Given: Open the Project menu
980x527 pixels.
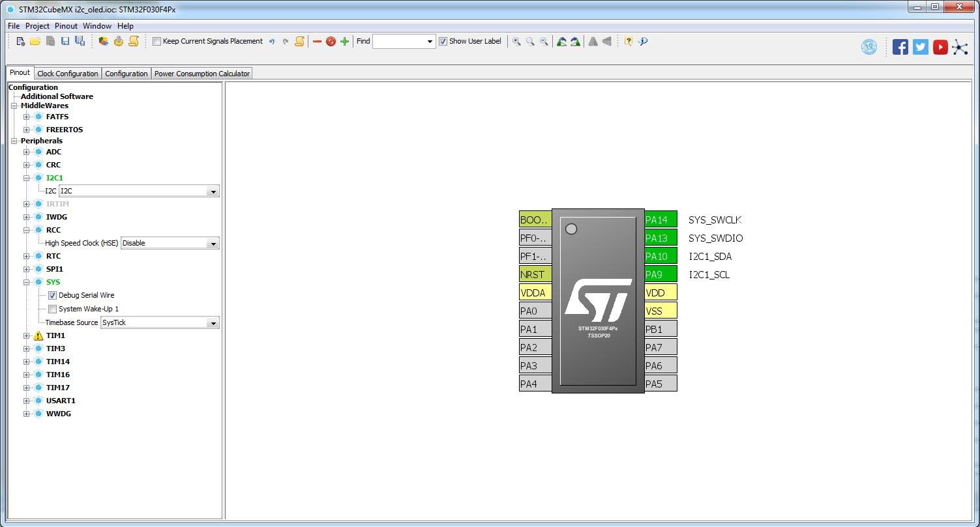Looking at the screenshot, I should pos(37,26).
